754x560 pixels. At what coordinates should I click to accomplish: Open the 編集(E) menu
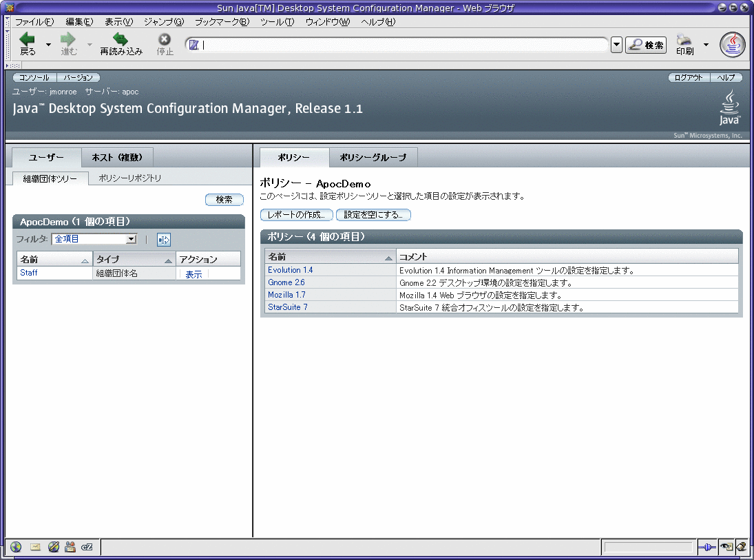(x=79, y=21)
